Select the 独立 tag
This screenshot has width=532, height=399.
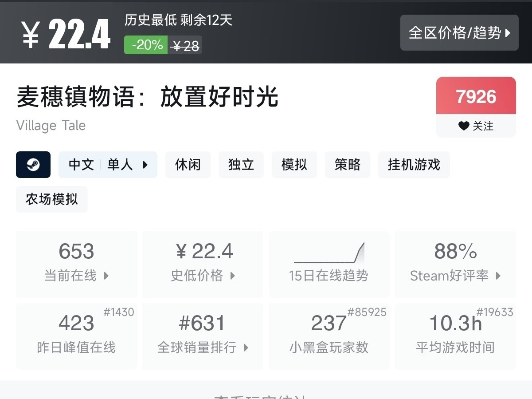[x=241, y=165]
